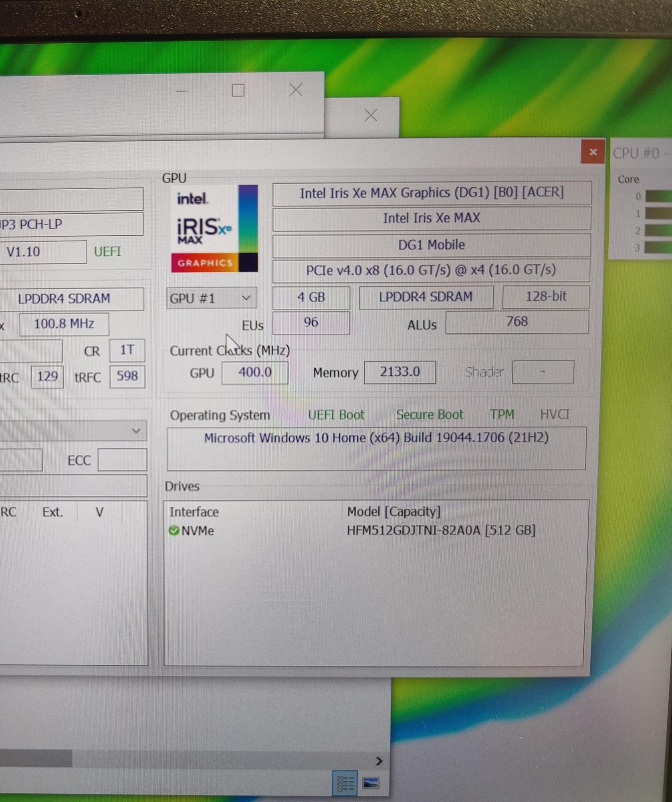Image resolution: width=672 pixels, height=802 pixels.
Task: Click the Ext. column header
Action: [53, 512]
